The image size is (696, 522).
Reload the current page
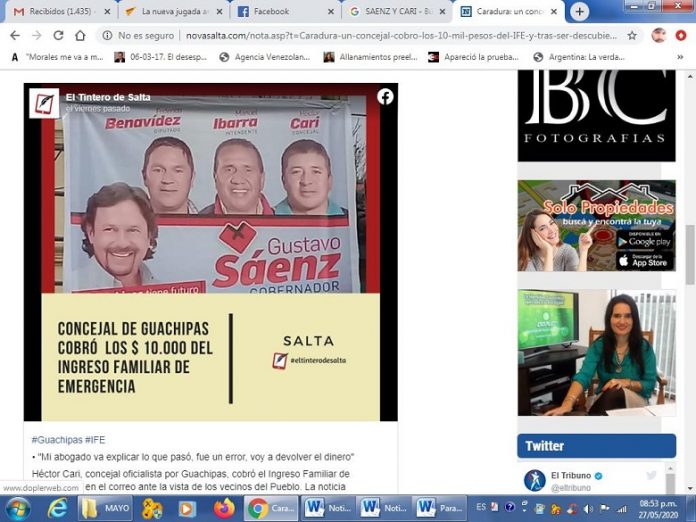[x=58, y=36]
